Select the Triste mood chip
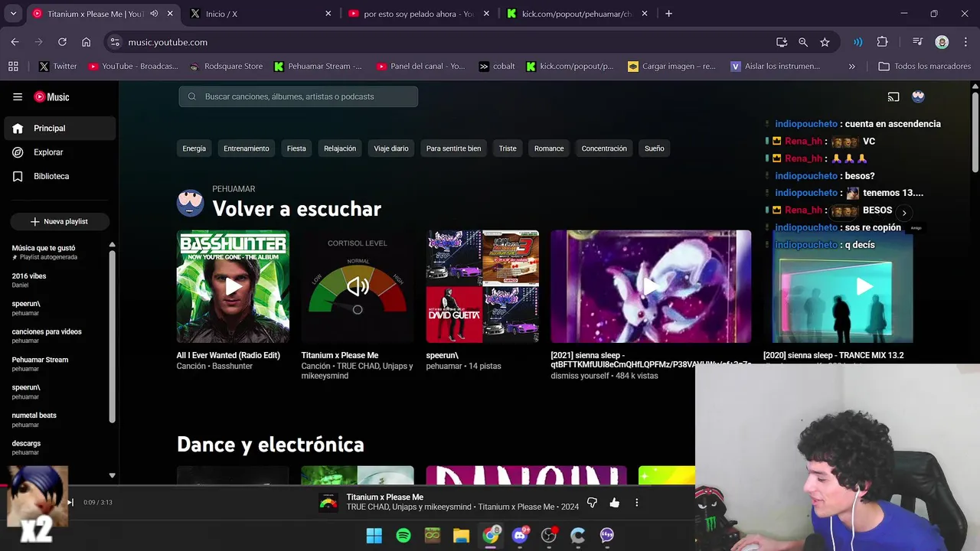The width and height of the screenshot is (980, 551). [x=508, y=148]
